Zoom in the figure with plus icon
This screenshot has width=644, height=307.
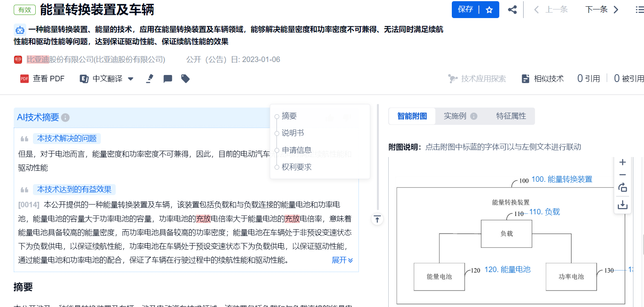pyautogui.click(x=622, y=162)
